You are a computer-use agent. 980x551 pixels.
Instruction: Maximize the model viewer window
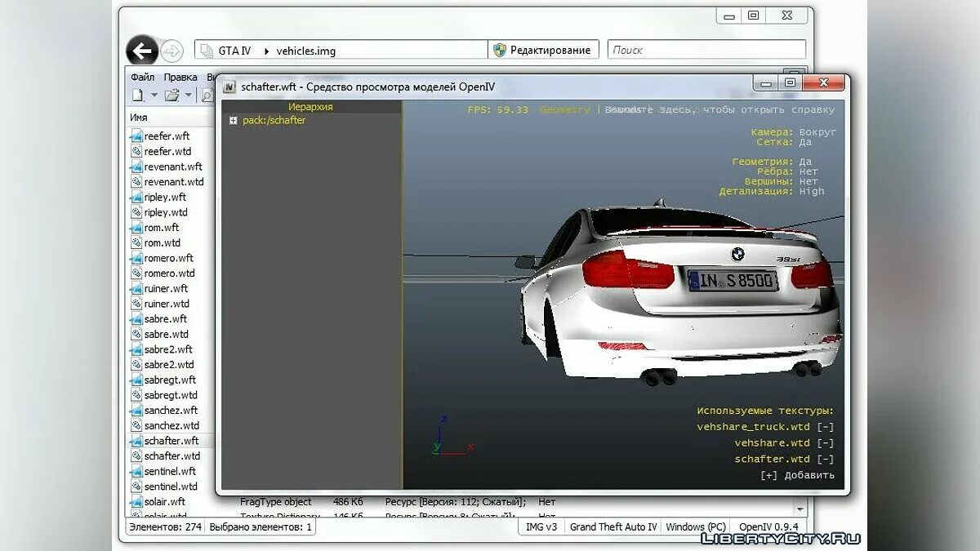(790, 82)
